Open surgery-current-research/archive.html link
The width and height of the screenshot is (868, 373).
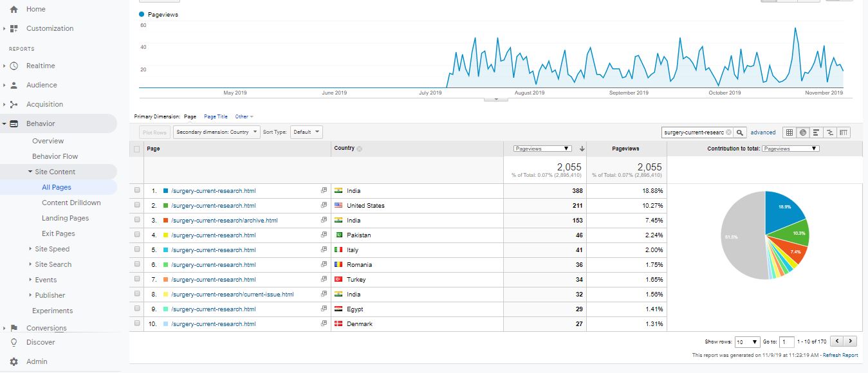[225, 220]
